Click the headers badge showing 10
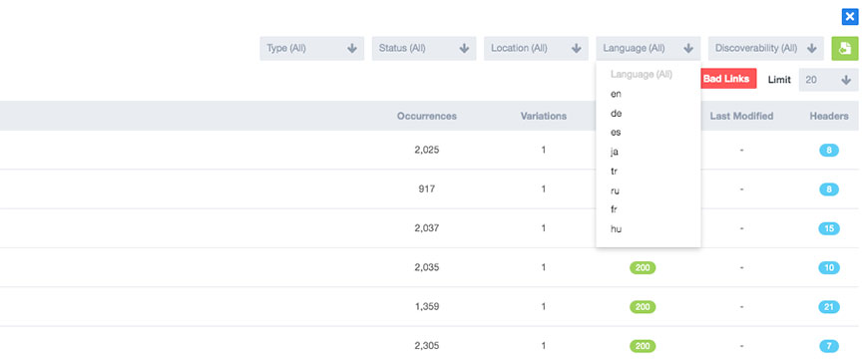This screenshot has width=868, height=363. click(x=829, y=268)
